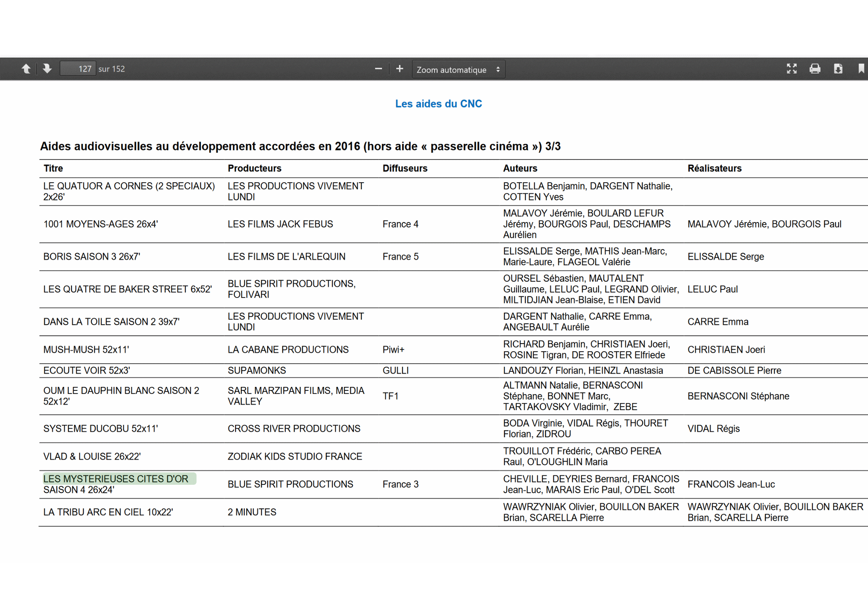Viewport: 868px width, 614px height.
Task: Click the Auteurs column header
Action: tap(520, 168)
